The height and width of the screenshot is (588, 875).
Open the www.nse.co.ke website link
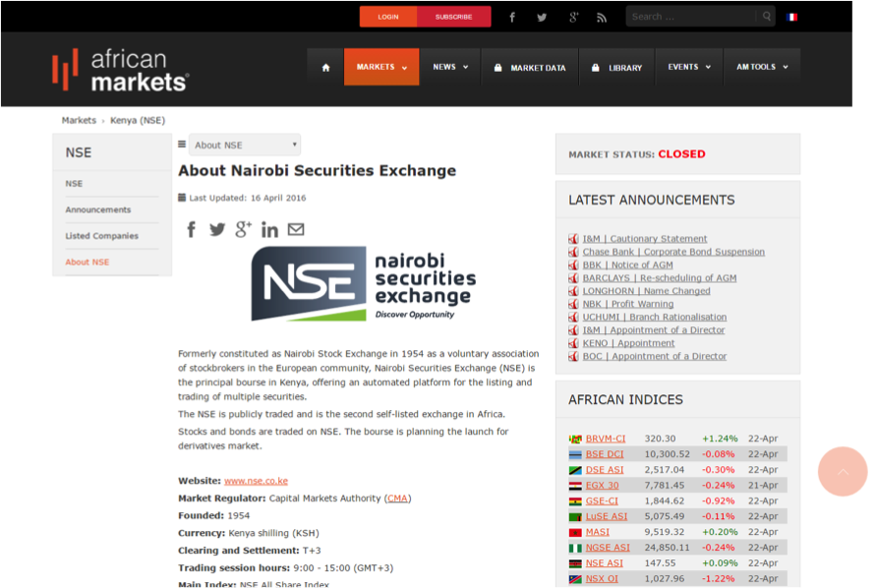pos(257,481)
